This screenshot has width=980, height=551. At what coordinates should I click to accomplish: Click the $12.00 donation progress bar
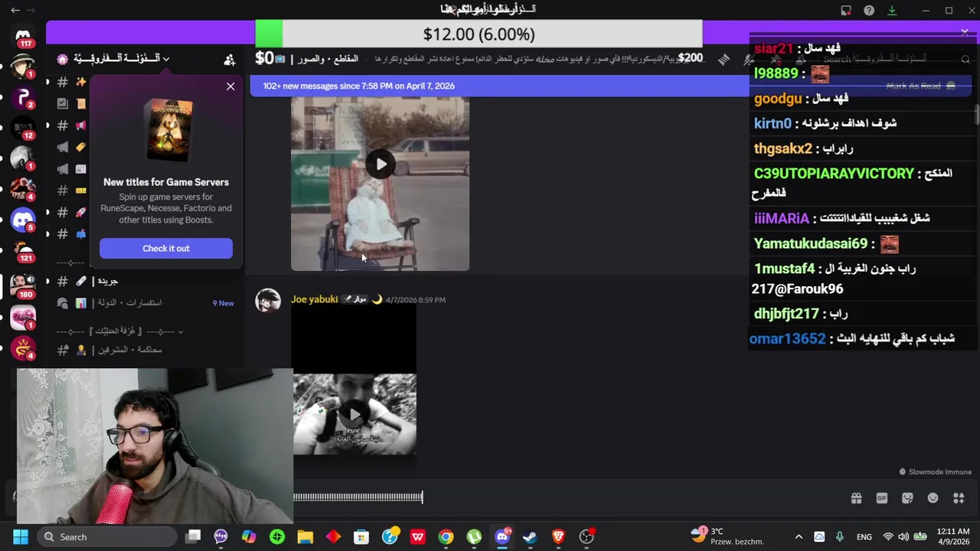click(479, 34)
